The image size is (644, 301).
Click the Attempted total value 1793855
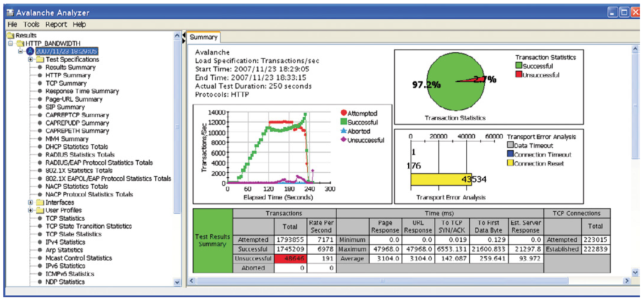point(290,239)
